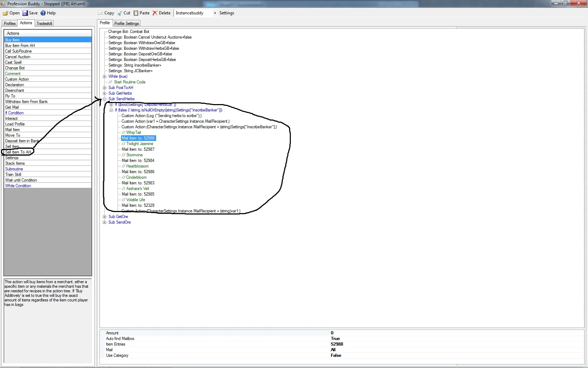Click the Cut scissors icon
Screen dimensions: 588x368
click(120, 13)
